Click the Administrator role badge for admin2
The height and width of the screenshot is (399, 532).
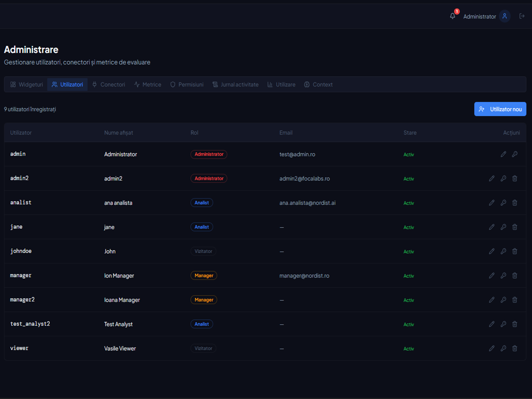[x=209, y=178]
